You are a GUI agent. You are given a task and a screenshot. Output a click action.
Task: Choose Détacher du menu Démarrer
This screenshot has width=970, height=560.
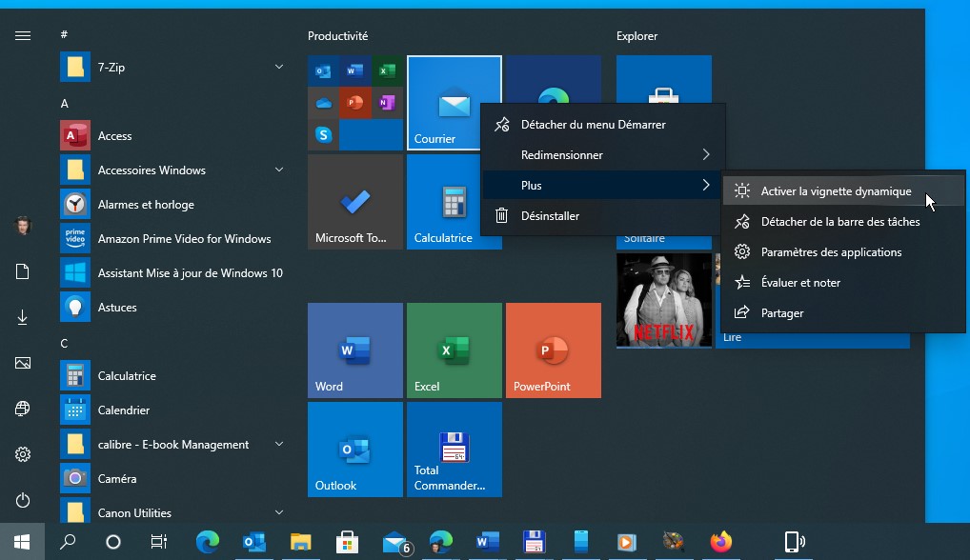click(593, 125)
